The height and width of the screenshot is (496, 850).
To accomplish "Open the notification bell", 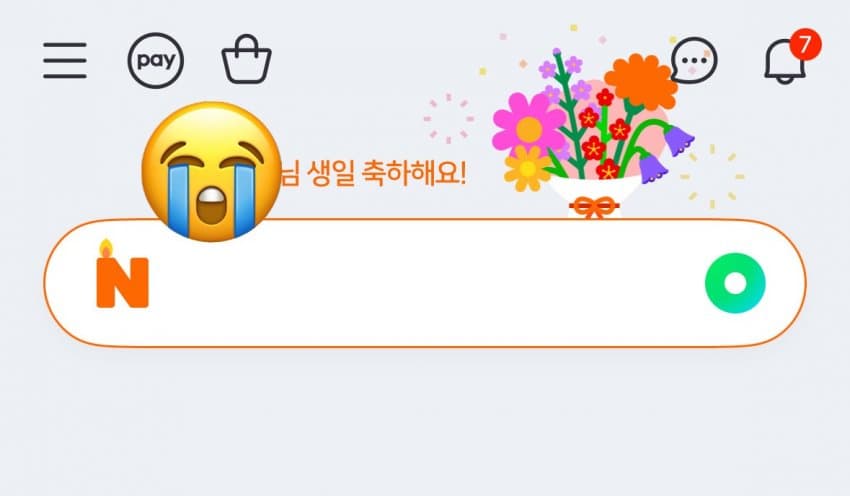I will tap(785, 61).
